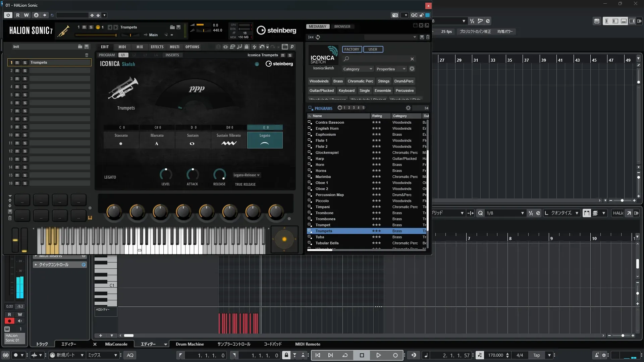Switch to the EFFECTS tab
Screen dimensions: 644x362
click(x=157, y=47)
